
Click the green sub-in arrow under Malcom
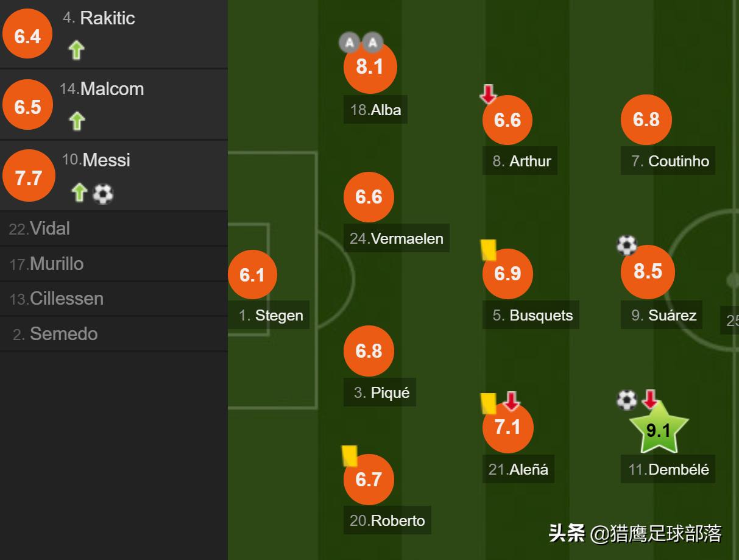(x=77, y=121)
